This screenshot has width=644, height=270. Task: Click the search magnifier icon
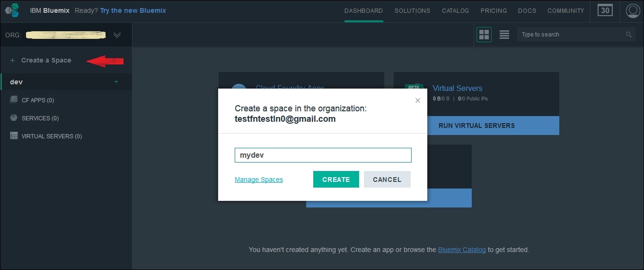[x=629, y=35]
